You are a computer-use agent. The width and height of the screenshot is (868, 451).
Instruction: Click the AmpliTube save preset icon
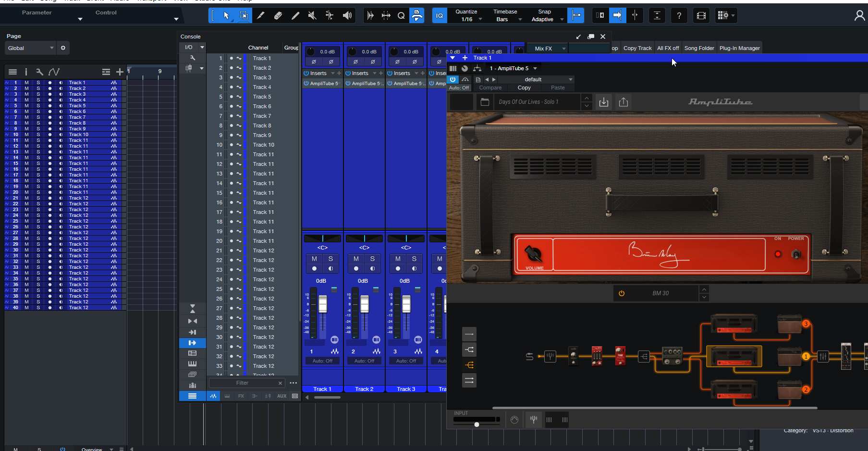(x=604, y=102)
